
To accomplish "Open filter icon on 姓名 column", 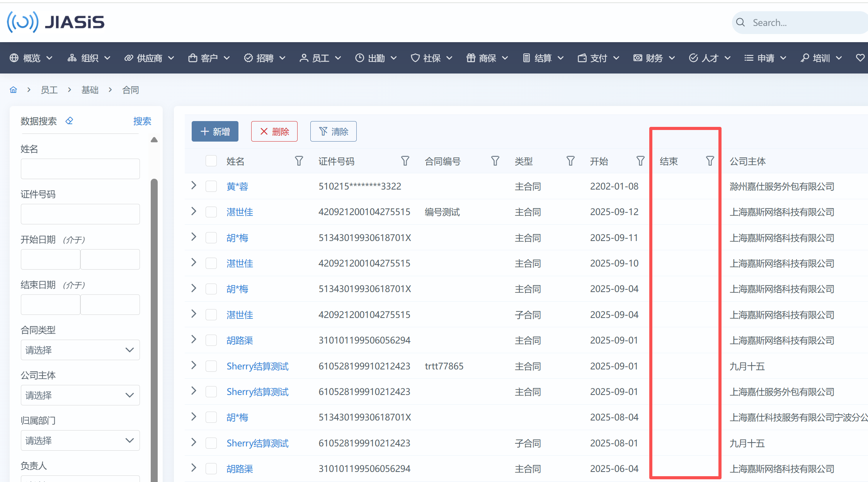I will pyautogui.click(x=299, y=161).
